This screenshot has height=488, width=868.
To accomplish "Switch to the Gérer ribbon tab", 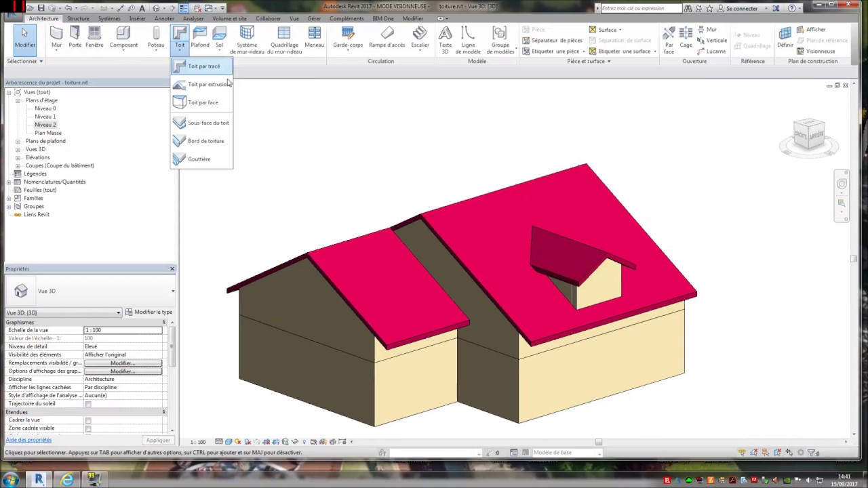I will pos(314,18).
